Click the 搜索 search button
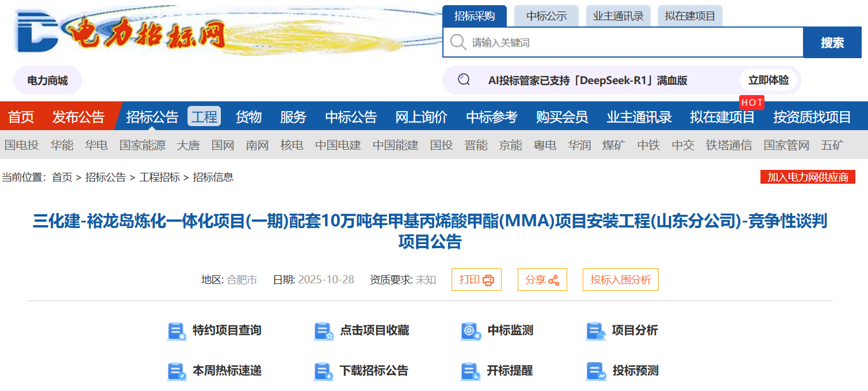This screenshot has height=391, width=868. pos(832,41)
